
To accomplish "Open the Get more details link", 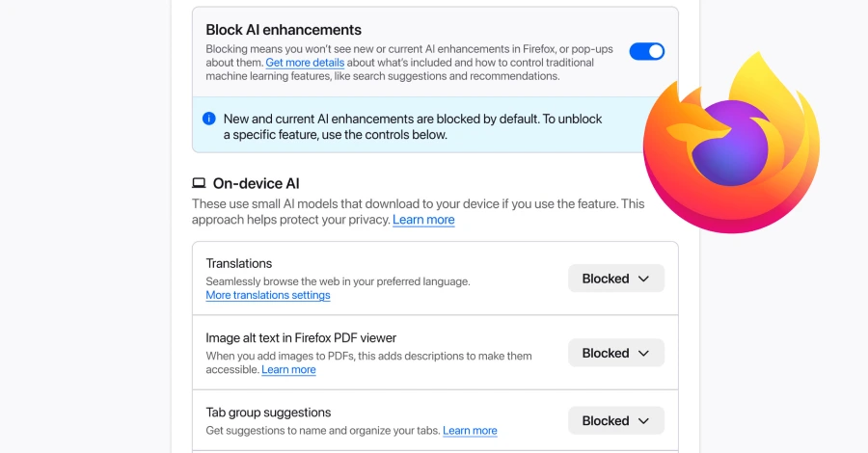I will [x=305, y=63].
